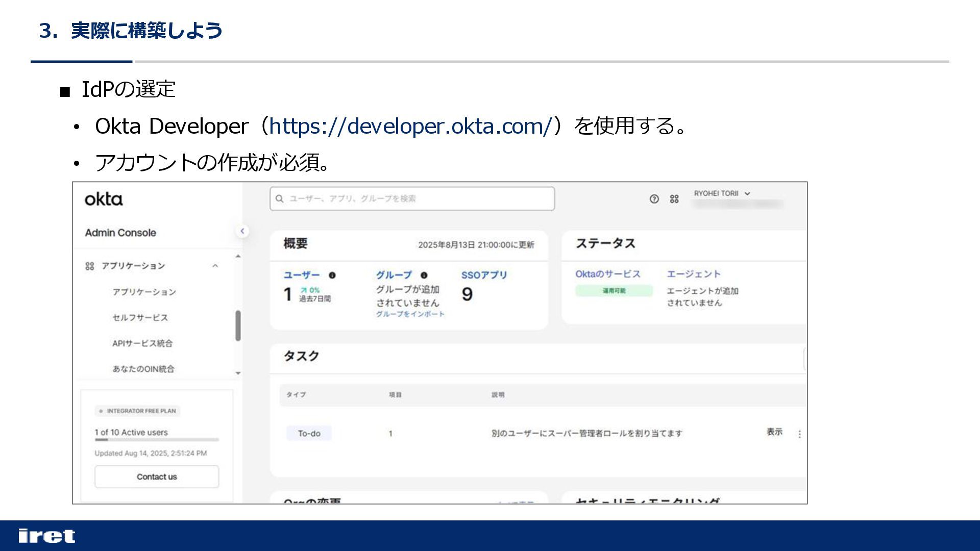Click the okta logo
The height and width of the screenshot is (551, 980).
point(104,199)
